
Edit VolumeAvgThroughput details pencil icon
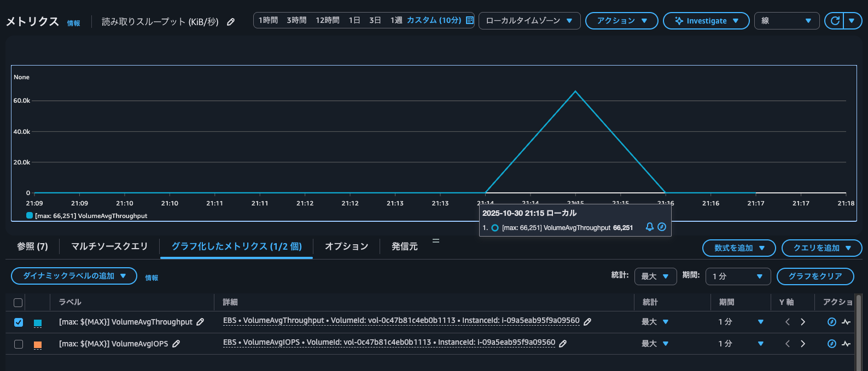point(587,322)
